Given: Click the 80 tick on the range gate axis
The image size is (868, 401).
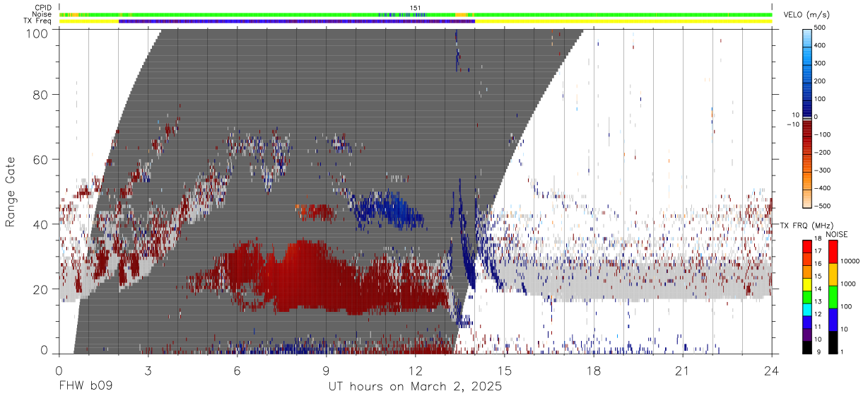Looking at the screenshot, I should point(41,95).
